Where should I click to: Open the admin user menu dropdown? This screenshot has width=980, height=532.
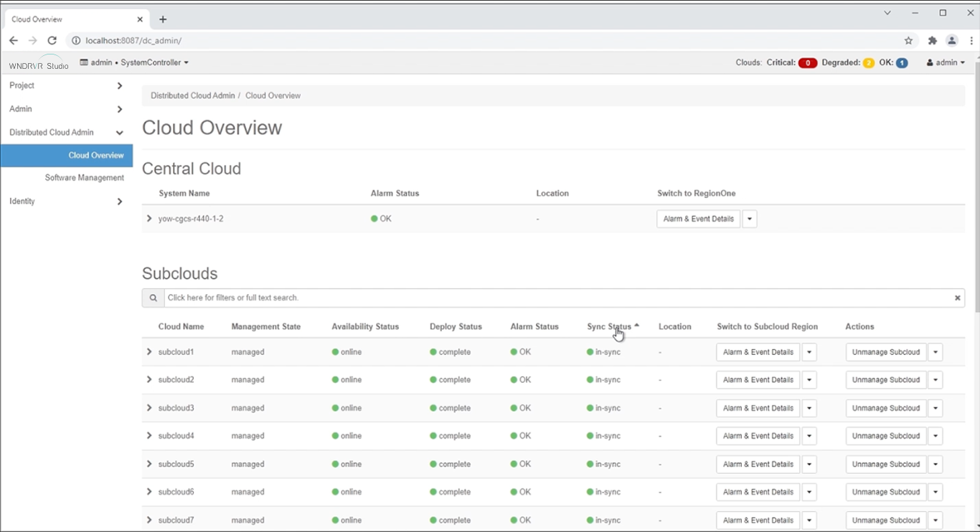(946, 62)
